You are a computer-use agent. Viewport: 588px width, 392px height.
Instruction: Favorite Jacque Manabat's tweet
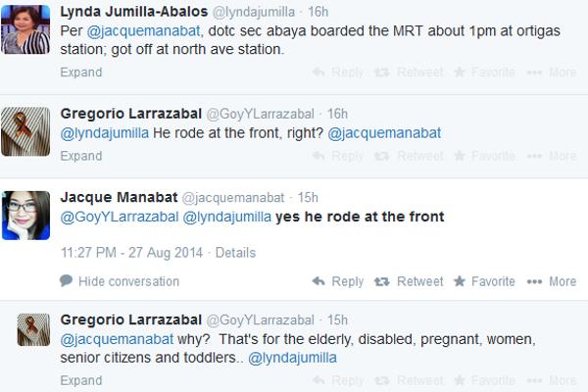482,281
